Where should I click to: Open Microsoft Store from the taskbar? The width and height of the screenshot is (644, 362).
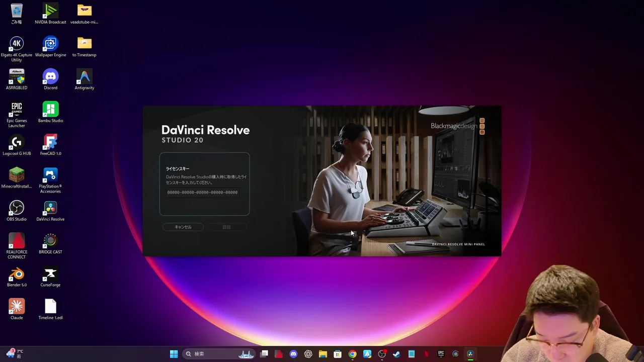(338, 354)
